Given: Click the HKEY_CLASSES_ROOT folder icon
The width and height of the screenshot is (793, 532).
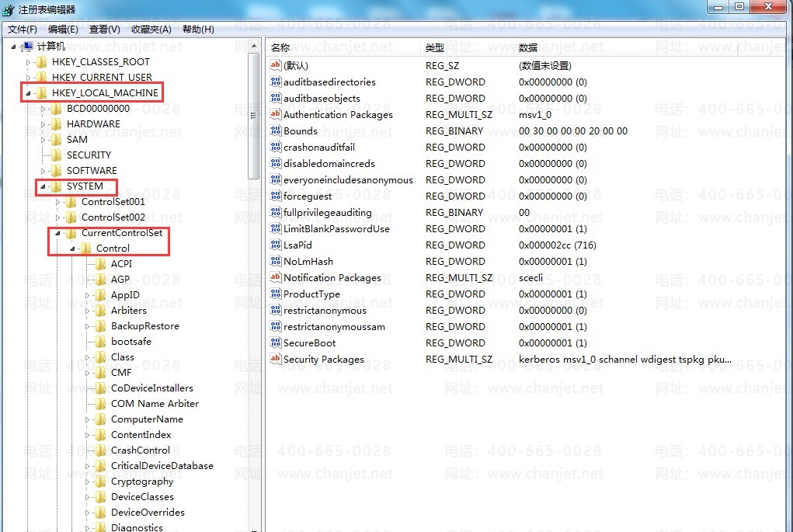Looking at the screenshot, I should (x=42, y=61).
